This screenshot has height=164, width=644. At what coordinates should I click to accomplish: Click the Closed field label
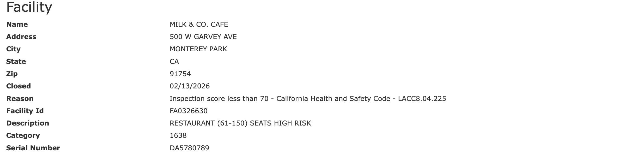[x=18, y=86]
